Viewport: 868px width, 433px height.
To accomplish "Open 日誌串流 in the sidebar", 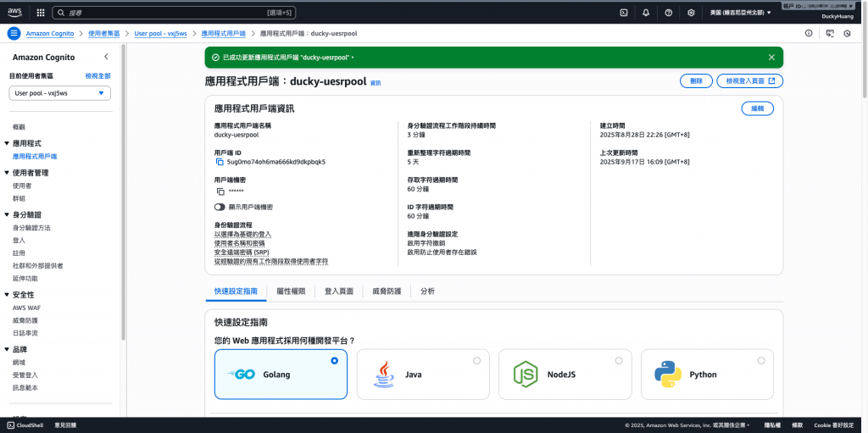I will pos(25,333).
